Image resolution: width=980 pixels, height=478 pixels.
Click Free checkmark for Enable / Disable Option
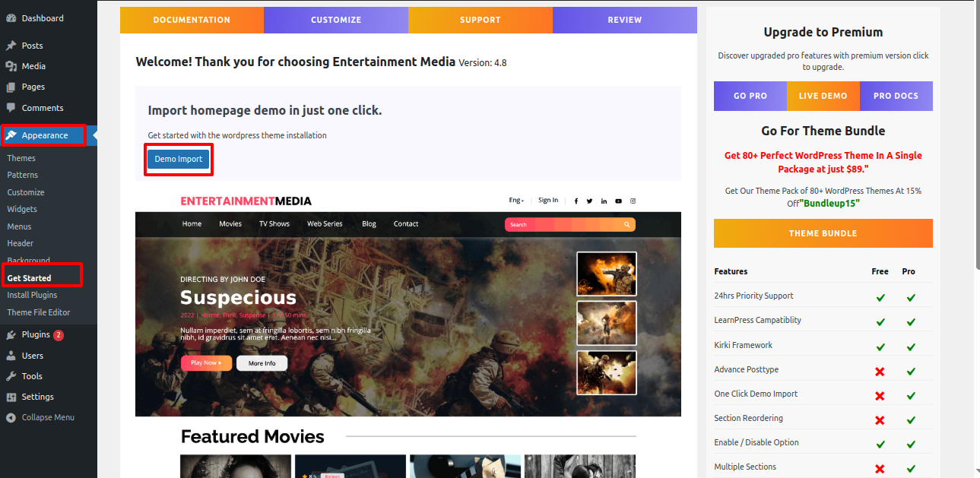(x=880, y=444)
